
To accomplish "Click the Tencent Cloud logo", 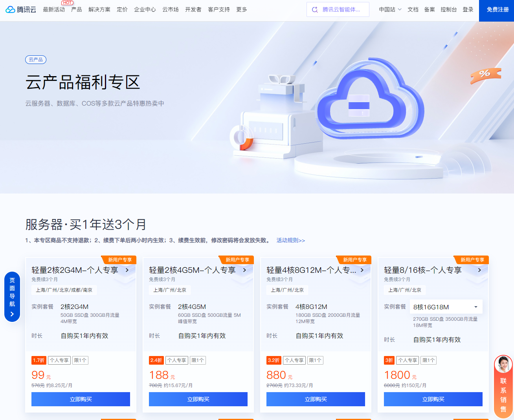I will coord(21,9).
